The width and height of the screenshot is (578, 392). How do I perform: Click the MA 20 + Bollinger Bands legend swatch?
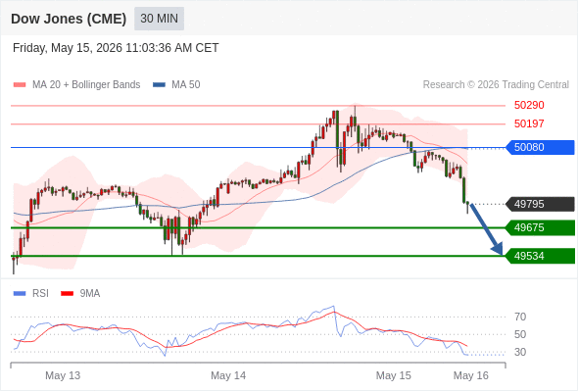coord(20,85)
